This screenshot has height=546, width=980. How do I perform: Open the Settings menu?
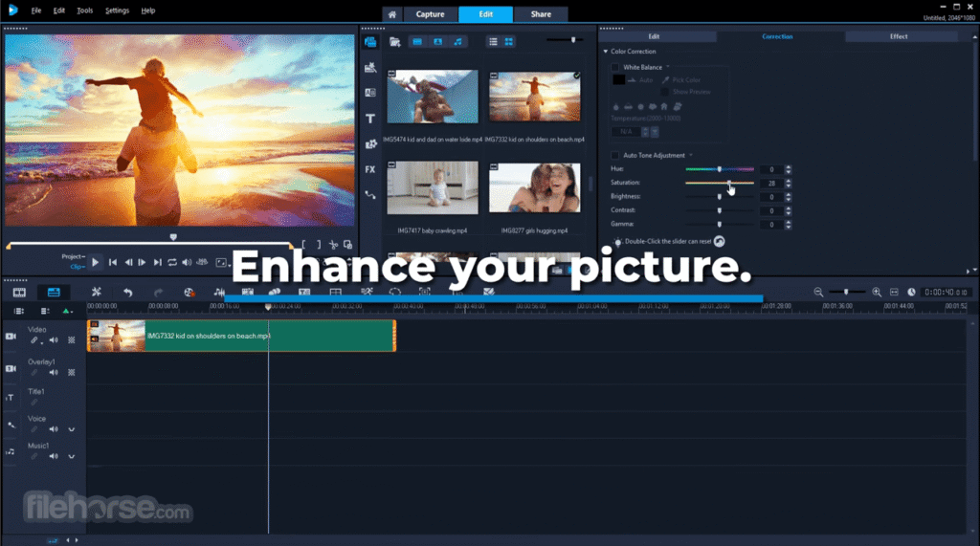117,11
